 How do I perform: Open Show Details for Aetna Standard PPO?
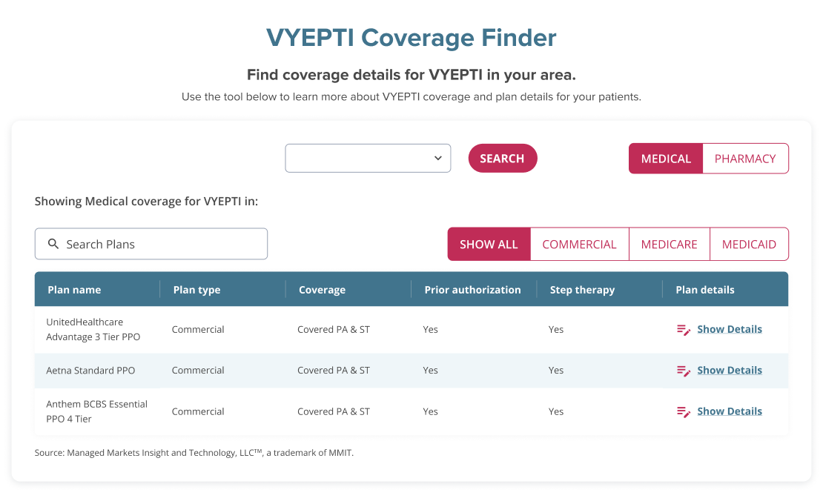pyautogui.click(x=730, y=370)
